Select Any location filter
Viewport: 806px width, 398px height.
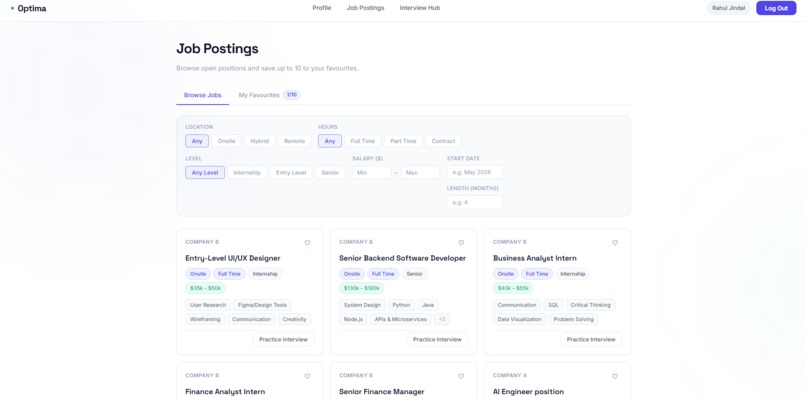[x=197, y=141]
